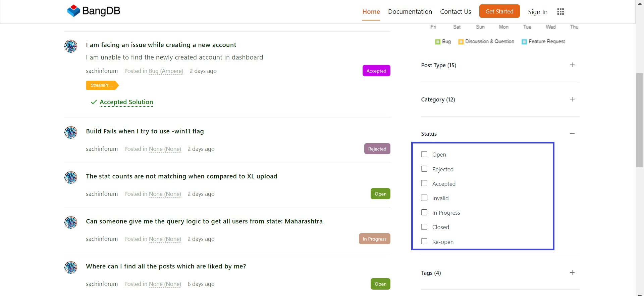Open post 'I am facing an issue while creating a new account'
This screenshot has height=296, width=644.
coord(161,45)
